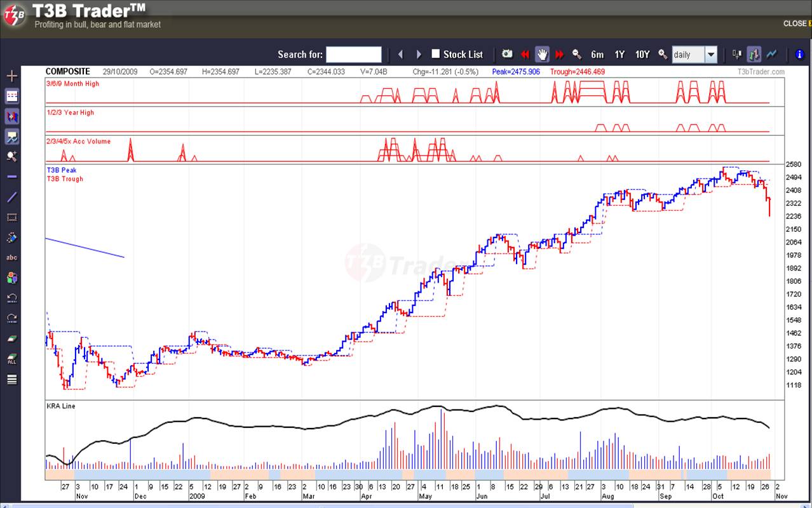The width and height of the screenshot is (812, 508).
Task: Click the magnifier icon next to 10Y
Action: coord(662,55)
